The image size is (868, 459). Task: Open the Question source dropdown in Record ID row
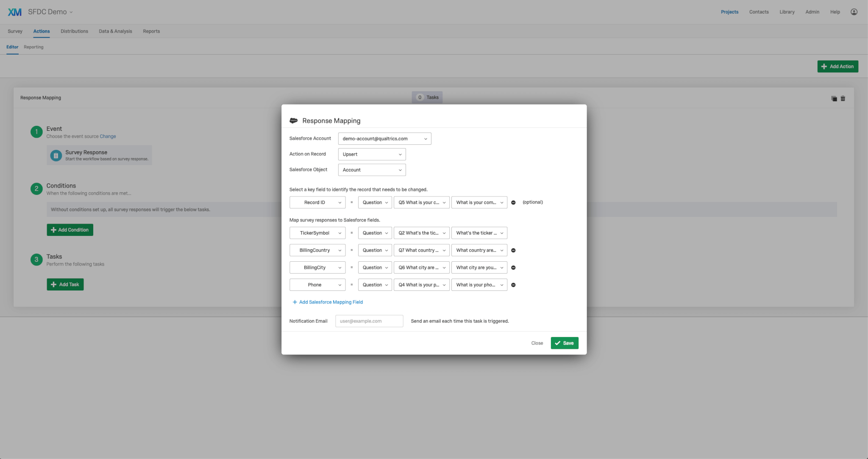[x=375, y=203]
